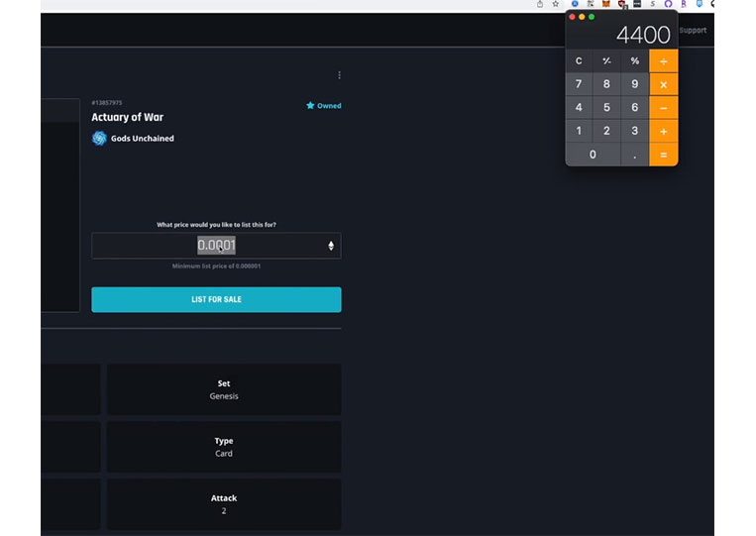Open the red shield extension icon
756x536 pixels.
pyautogui.click(x=622, y=4)
